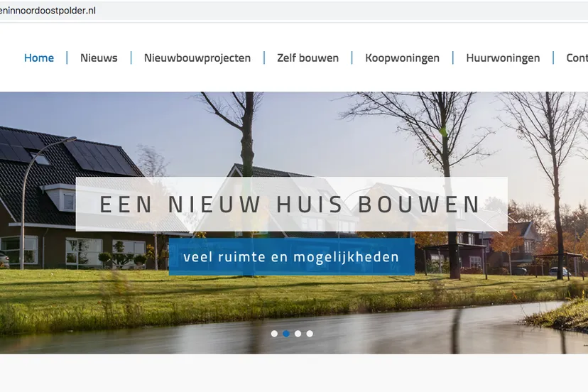Image resolution: width=588 pixels, height=392 pixels.
Task: Click the first slider dot
Action: coord(275,334)
